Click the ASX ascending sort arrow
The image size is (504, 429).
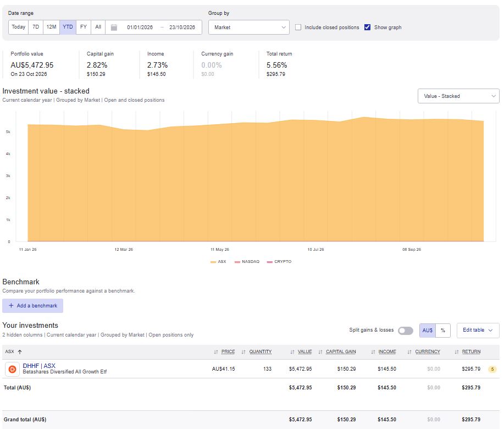point(20,352)
